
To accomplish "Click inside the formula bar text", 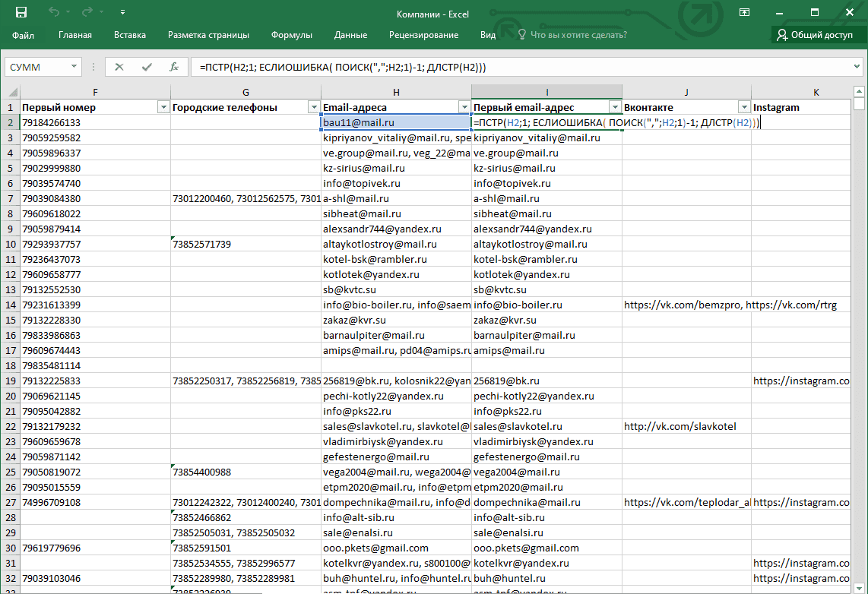I will pos(343,68).
